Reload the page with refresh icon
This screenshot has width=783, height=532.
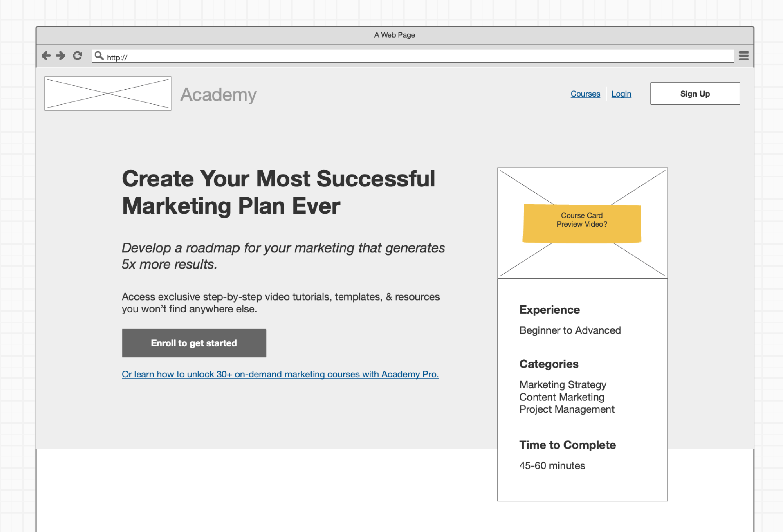point(77,56)
